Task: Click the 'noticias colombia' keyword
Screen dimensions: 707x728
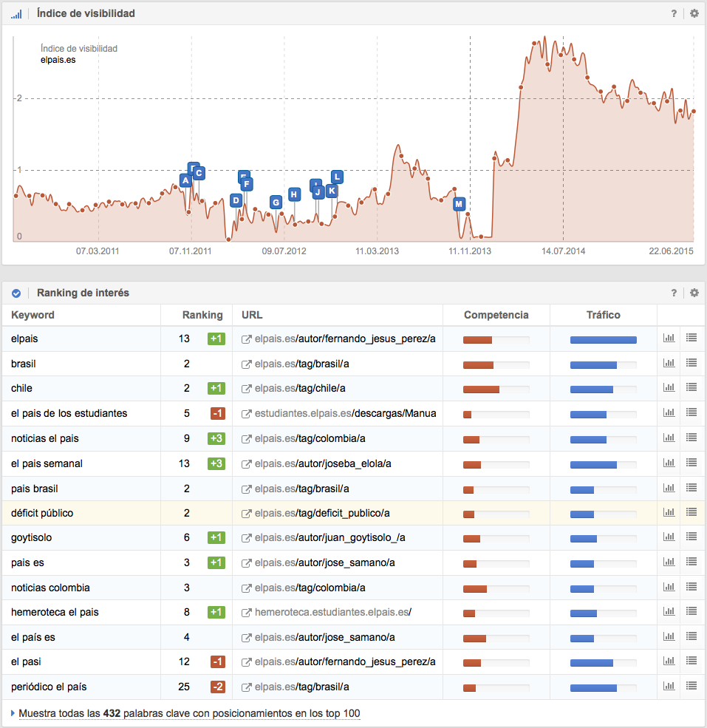Action: 50,588
